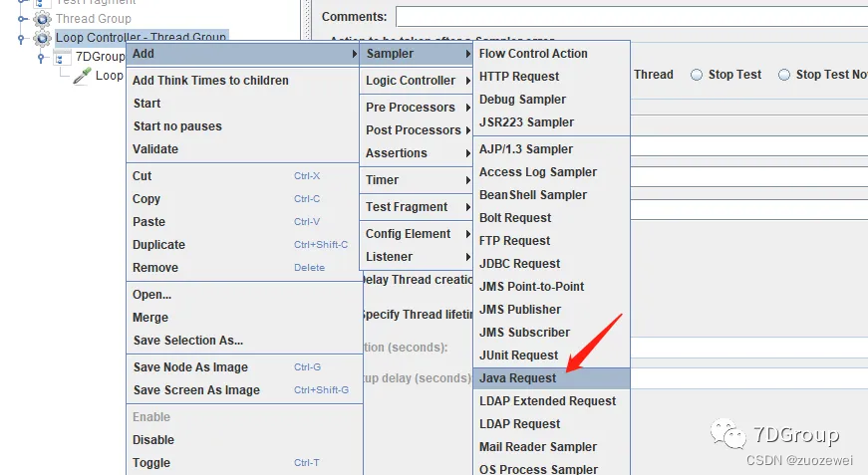Select Cut in the context menu

tap(242, 176)
